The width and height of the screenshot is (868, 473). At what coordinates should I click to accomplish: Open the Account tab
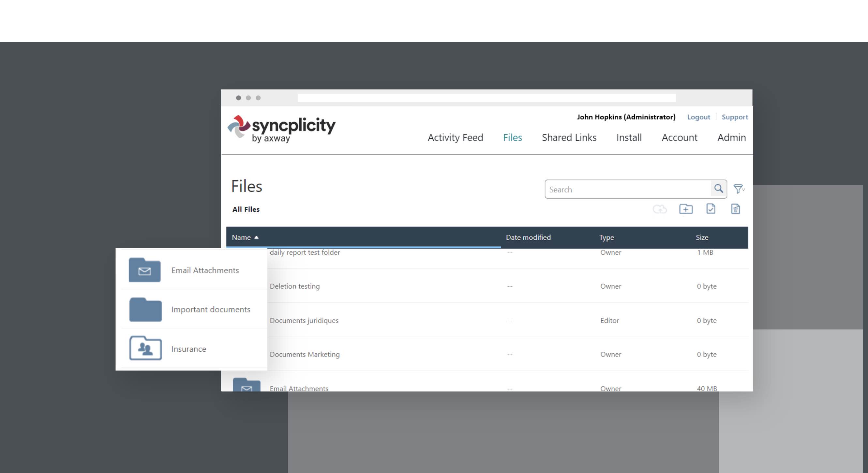pyautogui.click(x=679, y=138)
